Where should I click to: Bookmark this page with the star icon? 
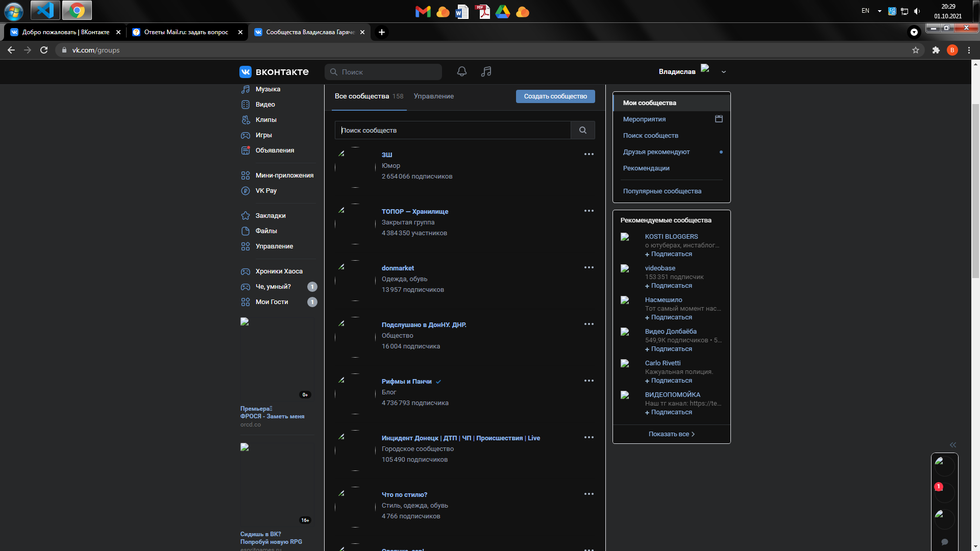click(x=915, y=50)
